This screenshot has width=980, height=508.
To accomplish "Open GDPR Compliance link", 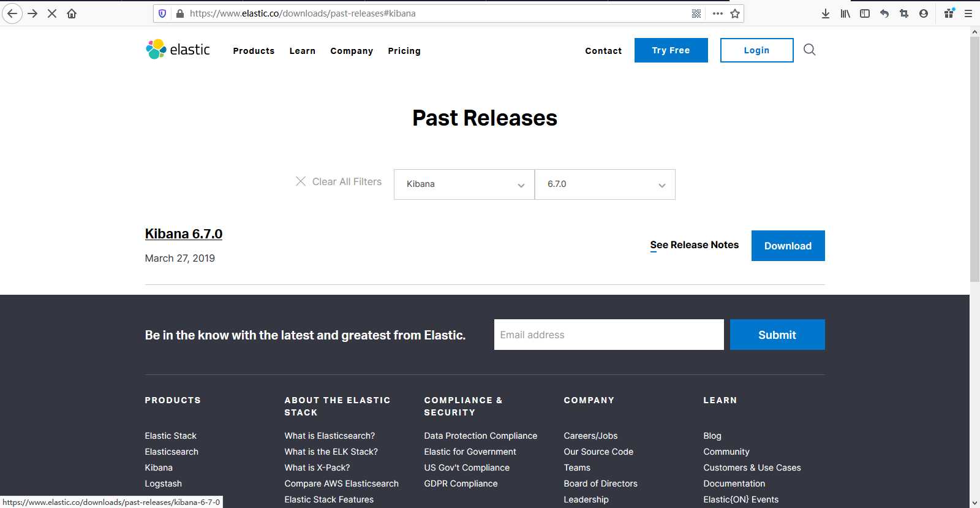I will click(461, 483).
